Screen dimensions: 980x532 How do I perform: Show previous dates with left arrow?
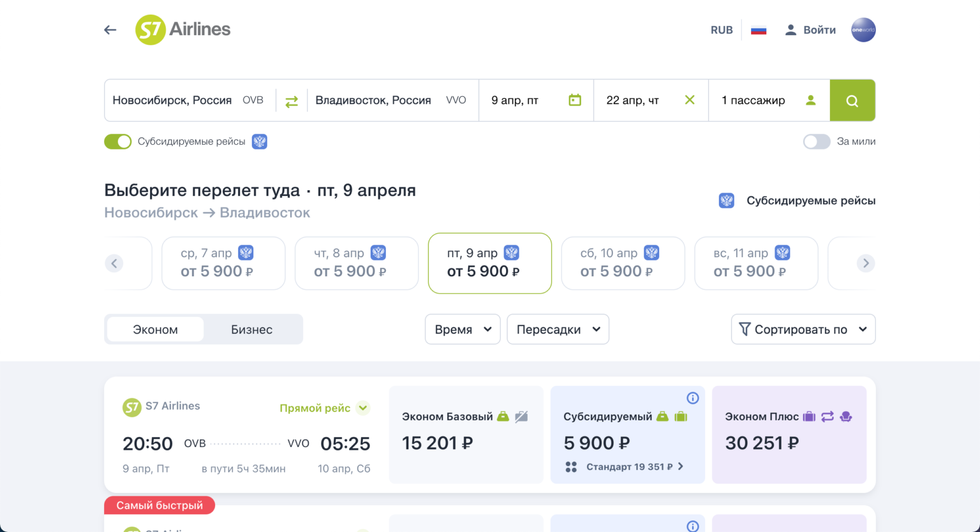click(114, 263)
